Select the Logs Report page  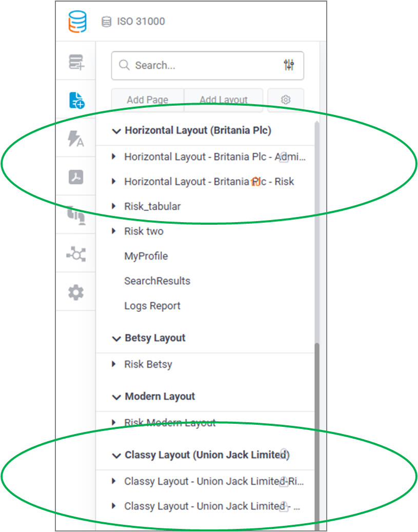click(152, 306)
